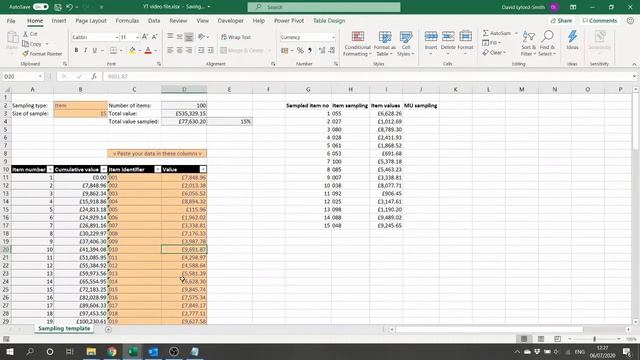Screen dimensions: 640x360
Task: Click the Paste clipboard icon
Action: (12, 38)
